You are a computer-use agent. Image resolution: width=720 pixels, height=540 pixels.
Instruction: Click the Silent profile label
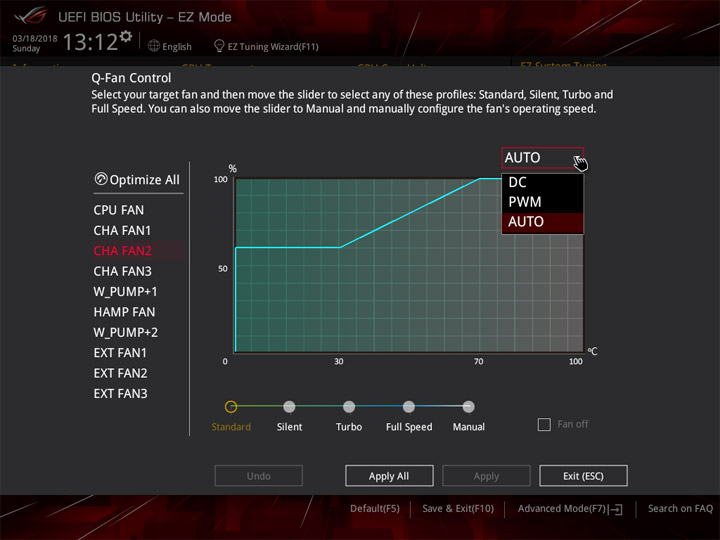click(289, 427)
